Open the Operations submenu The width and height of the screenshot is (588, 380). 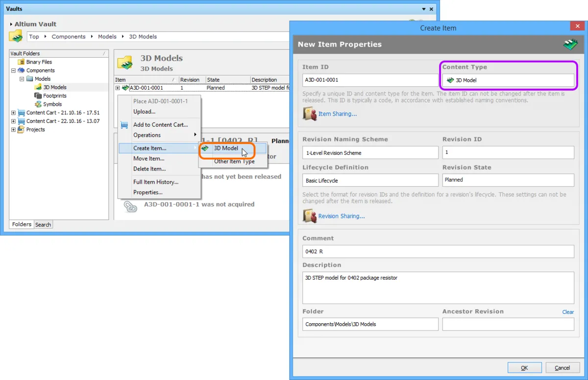(x=159, y=135)
